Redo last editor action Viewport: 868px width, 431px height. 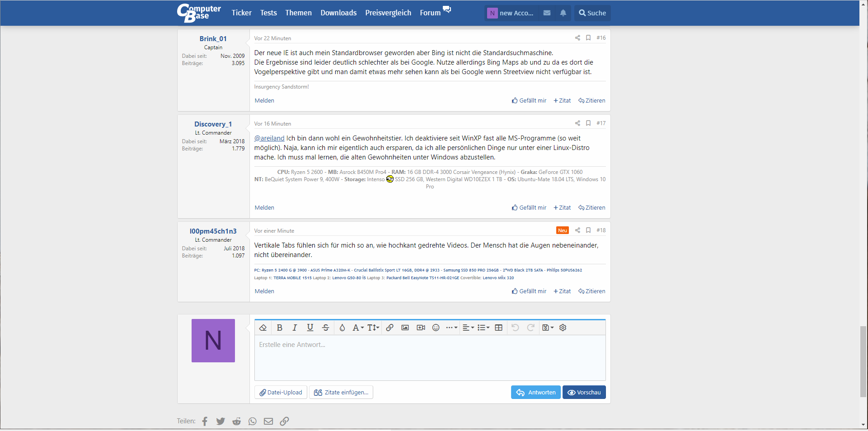pyautogui.click(x=531, y=328)
